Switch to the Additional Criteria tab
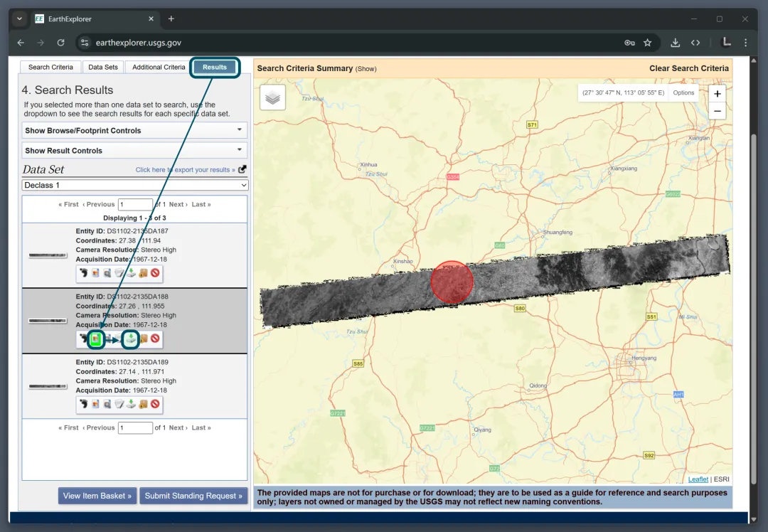 tap(159, 67)
